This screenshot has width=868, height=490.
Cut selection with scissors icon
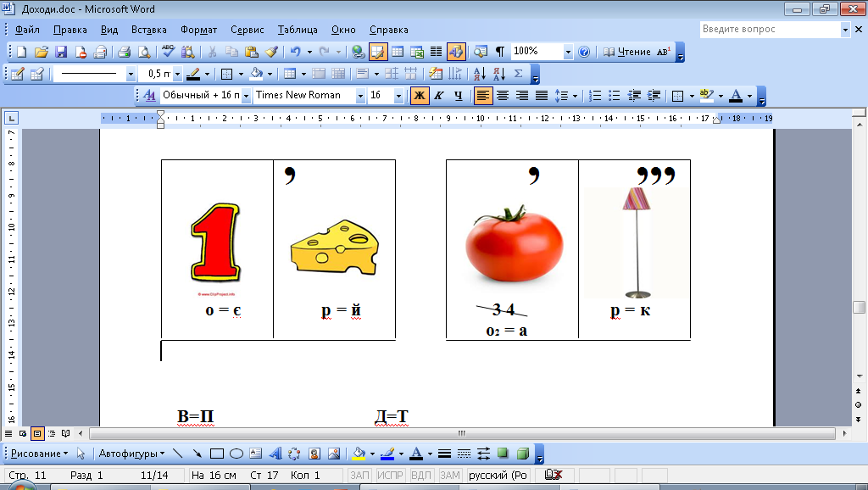[212, 52]
